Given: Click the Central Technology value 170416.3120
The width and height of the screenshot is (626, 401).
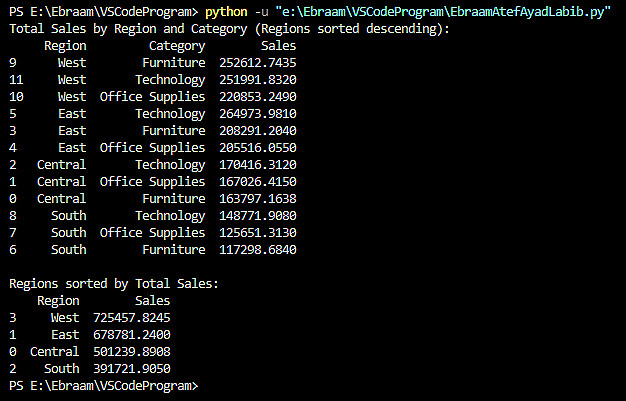Looking at the screenshot, I should pyautogui.click(x=257, y=164).
